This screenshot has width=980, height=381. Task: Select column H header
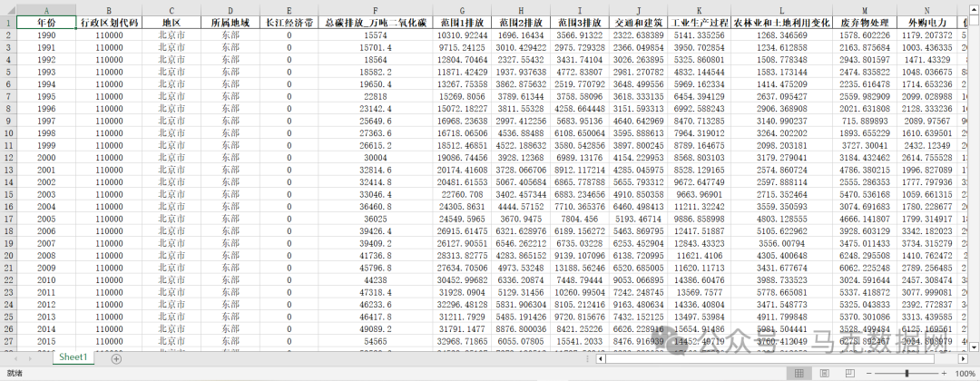(x=520, y=11)
